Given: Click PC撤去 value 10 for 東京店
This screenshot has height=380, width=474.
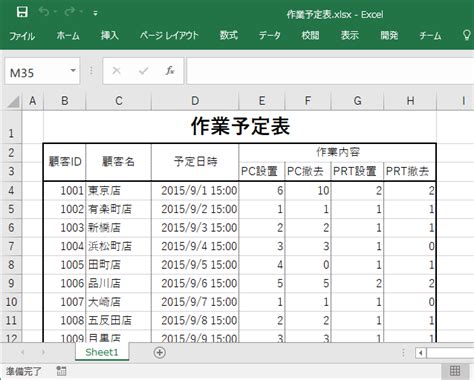Looking at the screenshot, I should [308, 191].
